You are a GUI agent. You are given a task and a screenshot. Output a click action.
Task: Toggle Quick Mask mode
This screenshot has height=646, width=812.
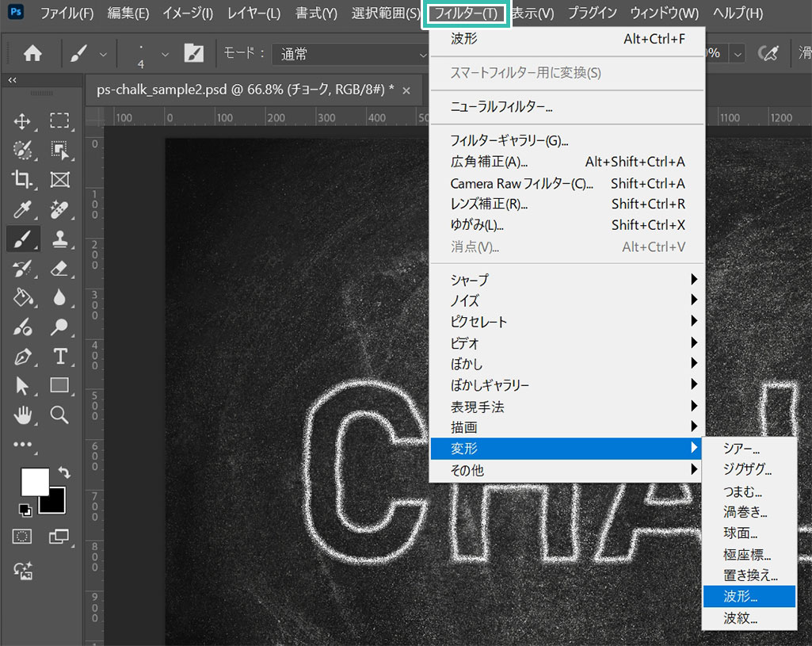pyautogui.click(x=21, y=537)
